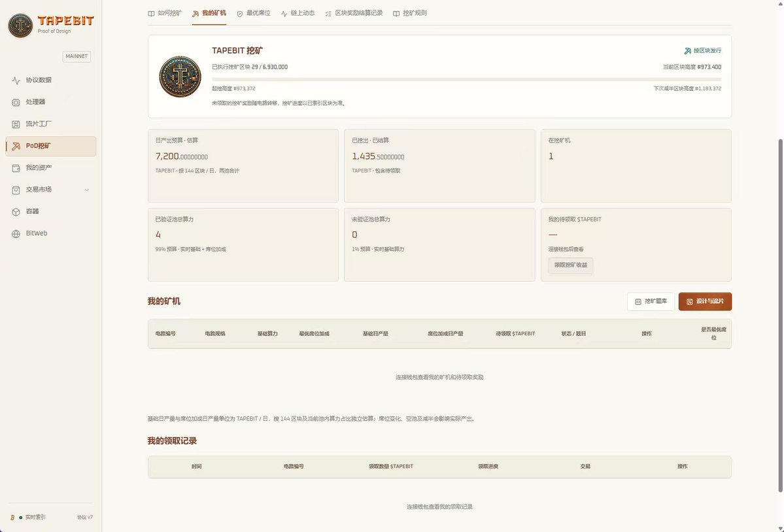Click the 最优席位加成 column header
Viewport: 784px width, 532px height.
click(x=315, y=334)
